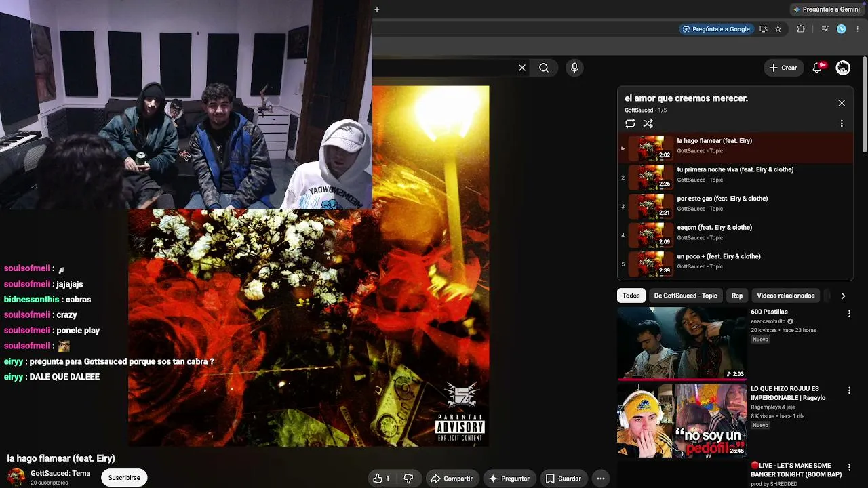Open playlist title 'el amor que creemos merecer.'
Image resolution: width=868 pixels, height=488 pixels.
(686, 98)
